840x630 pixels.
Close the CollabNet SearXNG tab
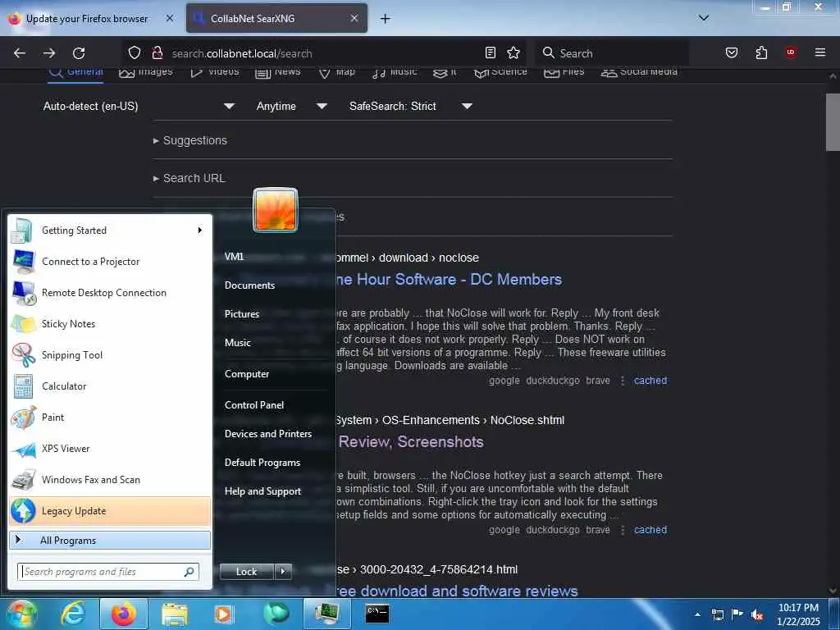tap(354, 18)
